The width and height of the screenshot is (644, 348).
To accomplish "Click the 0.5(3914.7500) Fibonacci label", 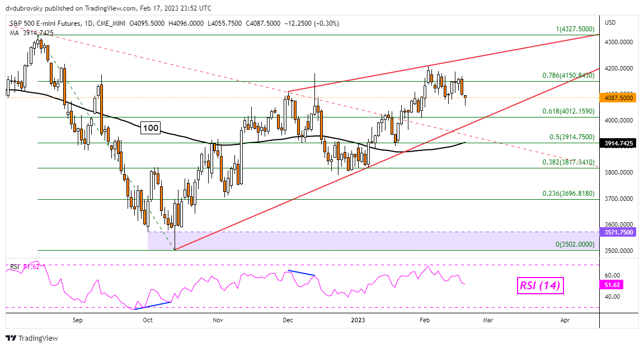I will [572, 137].
